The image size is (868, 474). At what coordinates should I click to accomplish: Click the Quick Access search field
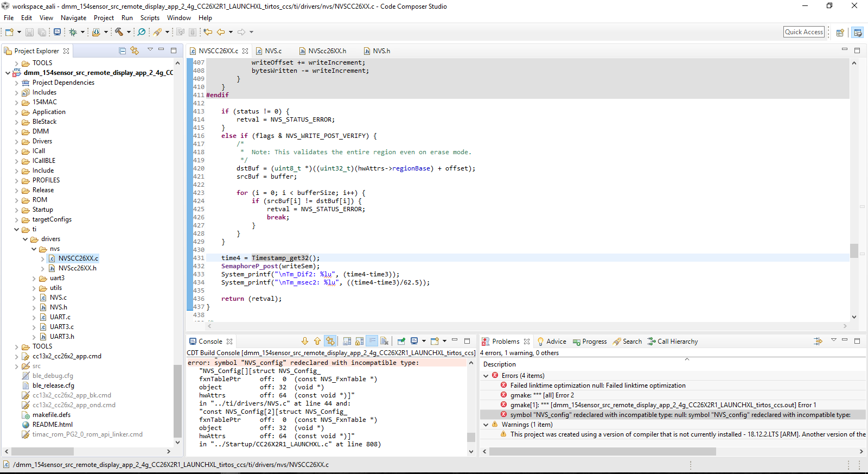(804, 32)
